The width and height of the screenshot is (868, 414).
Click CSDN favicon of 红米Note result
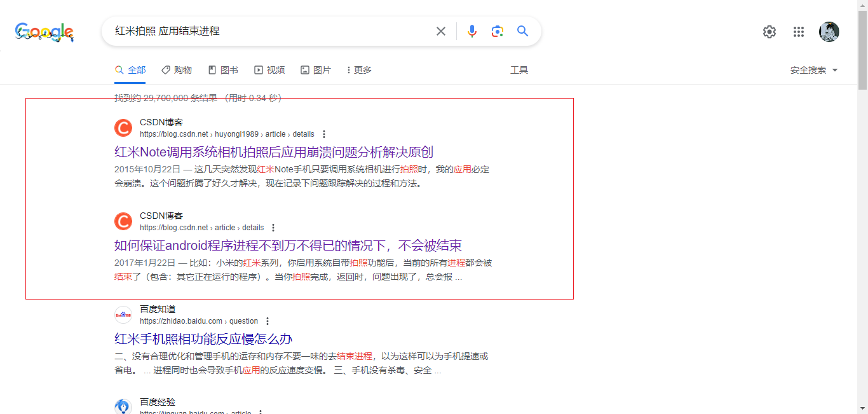(123, 128)
